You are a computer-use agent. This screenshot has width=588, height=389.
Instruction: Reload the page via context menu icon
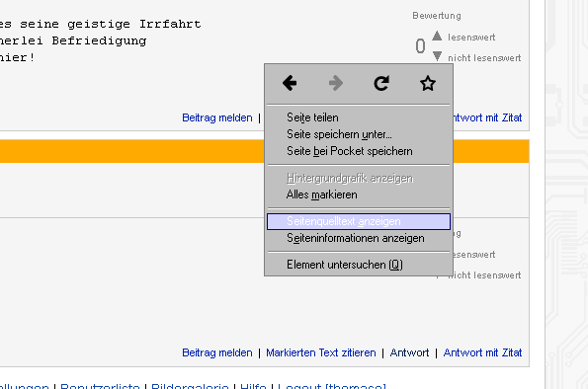coord(381,83)
